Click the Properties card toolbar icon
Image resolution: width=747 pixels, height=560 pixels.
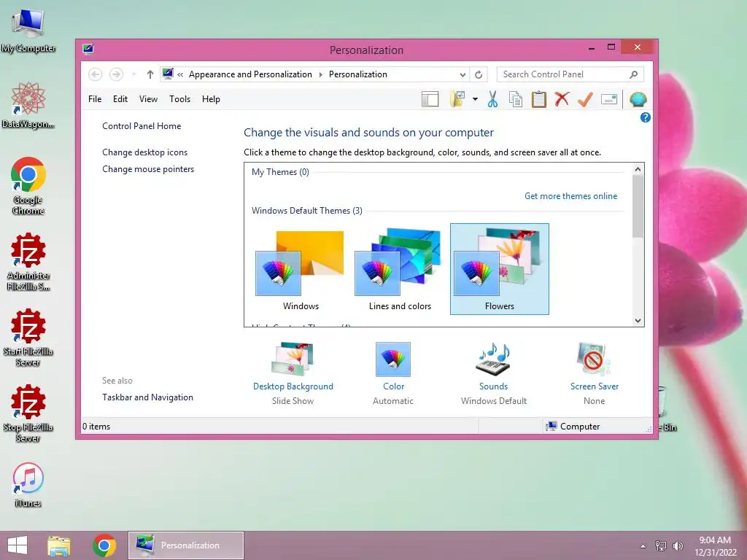609,99
